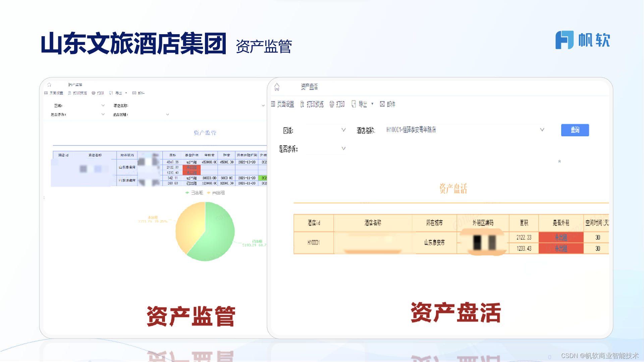Image resolution: width=644 pixels, height=362 pixels.
Task: Click 导出 export icon in right panel
Action: (x=354, y=104)
